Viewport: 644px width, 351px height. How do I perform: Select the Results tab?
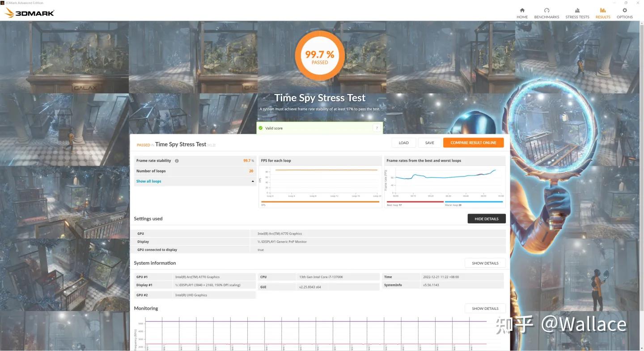(x=602, y=13)
